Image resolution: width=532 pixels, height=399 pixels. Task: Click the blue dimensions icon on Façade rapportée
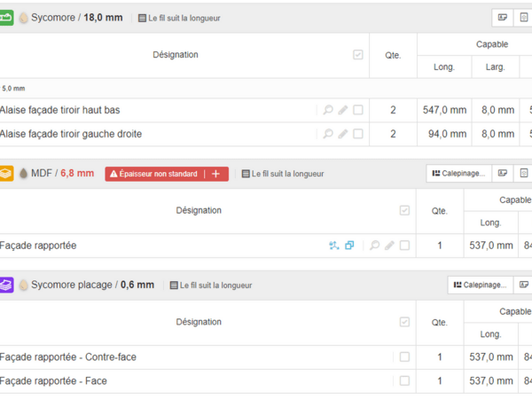333,246
